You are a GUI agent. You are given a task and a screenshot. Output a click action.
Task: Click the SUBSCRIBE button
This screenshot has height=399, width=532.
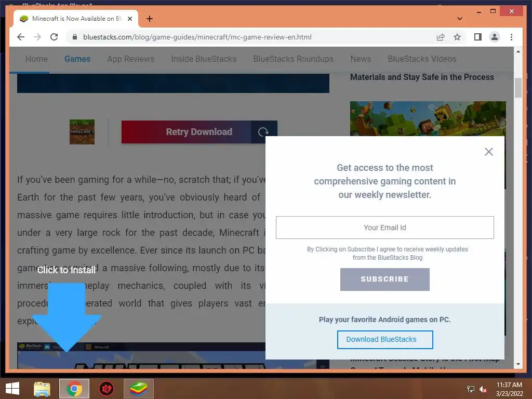(385, 279)
